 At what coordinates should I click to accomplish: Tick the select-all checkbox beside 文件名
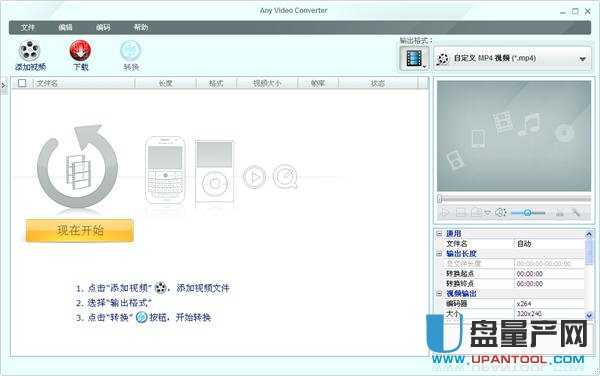tap(22, 83)
